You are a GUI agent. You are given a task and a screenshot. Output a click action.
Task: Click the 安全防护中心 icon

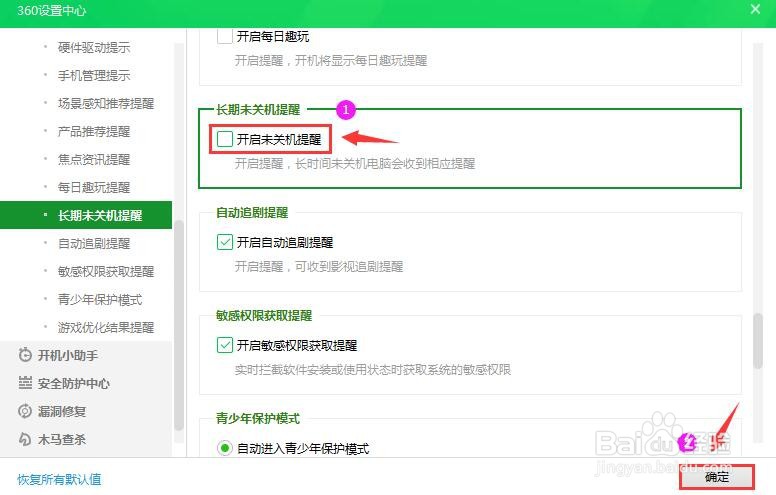[x=25, y=383]
